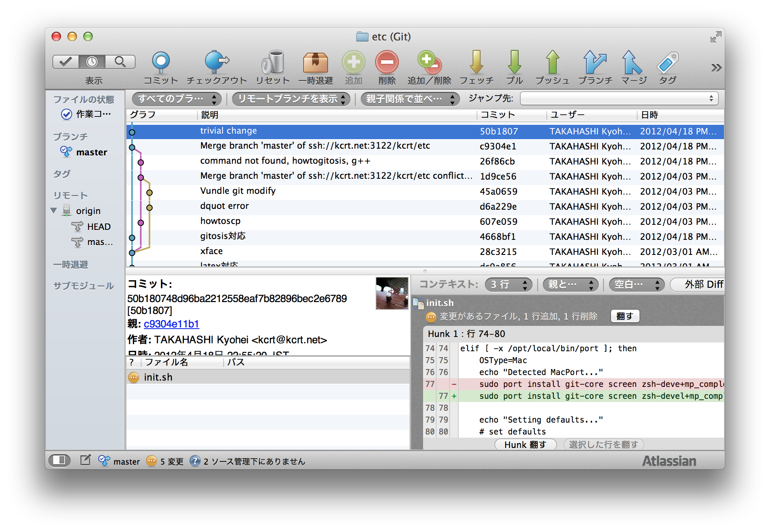Screen dimensions: 770x532
Task: Open the 親と… diff comparison dropdown
Action: click(x=570, y=285)
